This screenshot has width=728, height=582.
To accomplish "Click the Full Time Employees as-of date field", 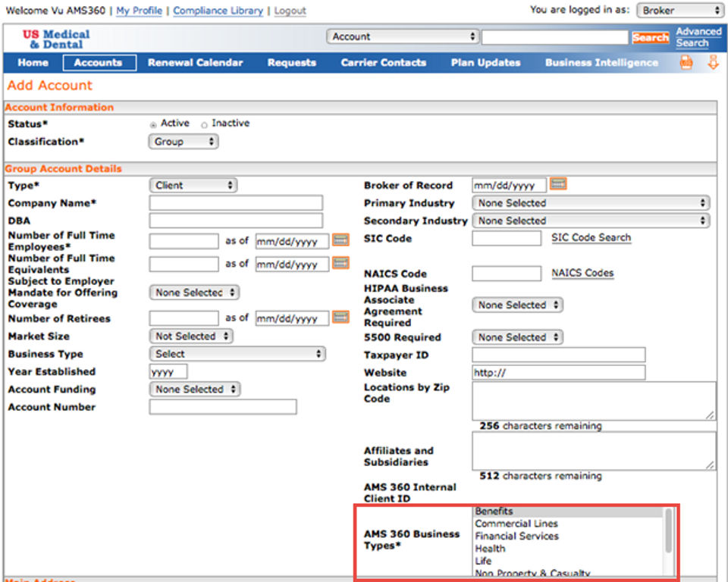I will click(x=292, y=241).
